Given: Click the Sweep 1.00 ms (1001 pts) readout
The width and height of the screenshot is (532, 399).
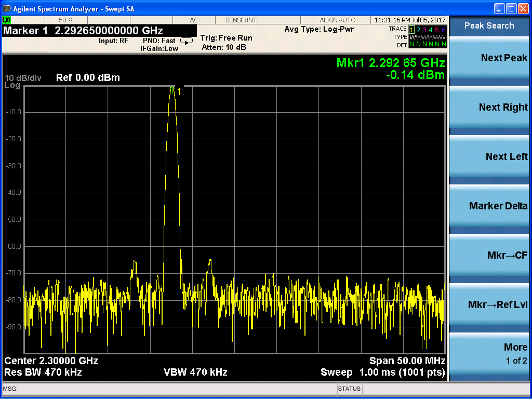Looking at the screenshot, I should 383,372.
